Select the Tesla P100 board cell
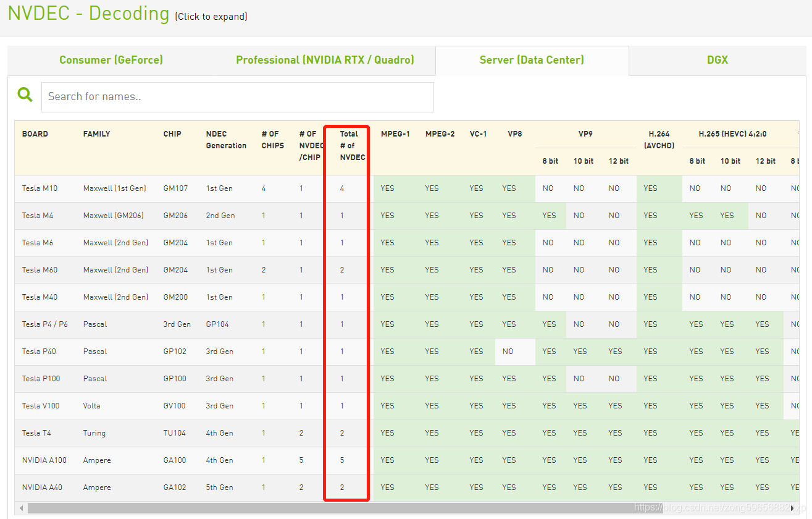812x519 pixels. 41,379
